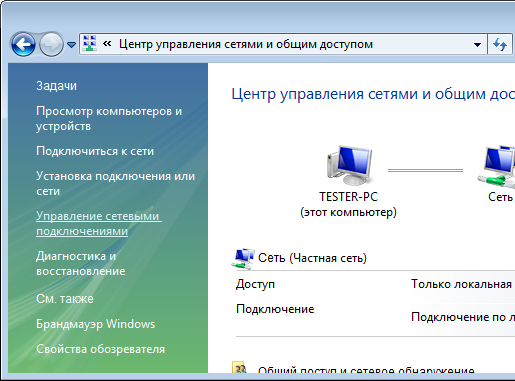
Task: Open the address bar history dropdown
Action: click(x=477, y=44)
